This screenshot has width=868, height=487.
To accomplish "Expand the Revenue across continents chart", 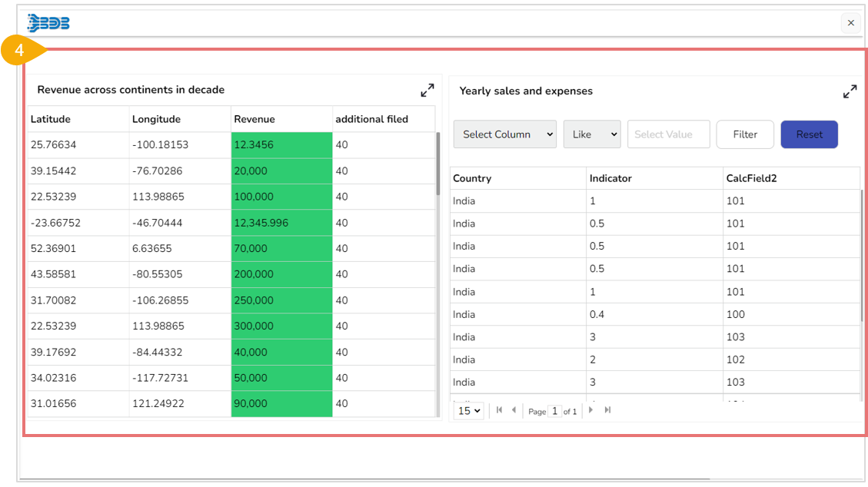I will pyautogui.click(x=427, y=91).
